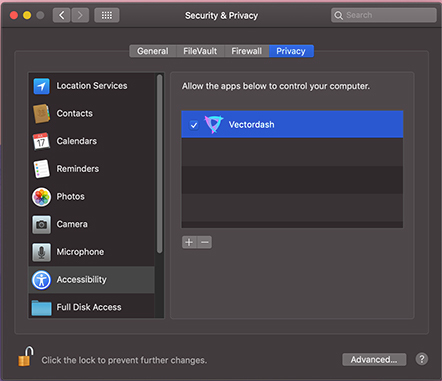This screenshot has height=381, width=442.
Task: Click the Contacts address book icon
Action: (41, 114)
